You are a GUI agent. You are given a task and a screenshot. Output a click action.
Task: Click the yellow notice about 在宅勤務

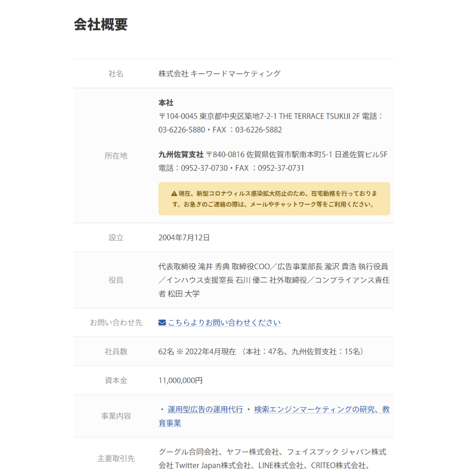pyautogui.click(x=274, y=199)
